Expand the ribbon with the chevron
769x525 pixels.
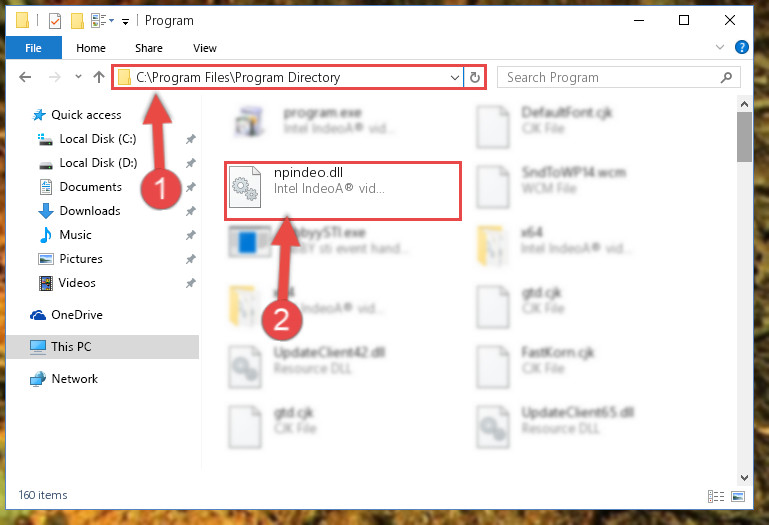click(719, 47)
